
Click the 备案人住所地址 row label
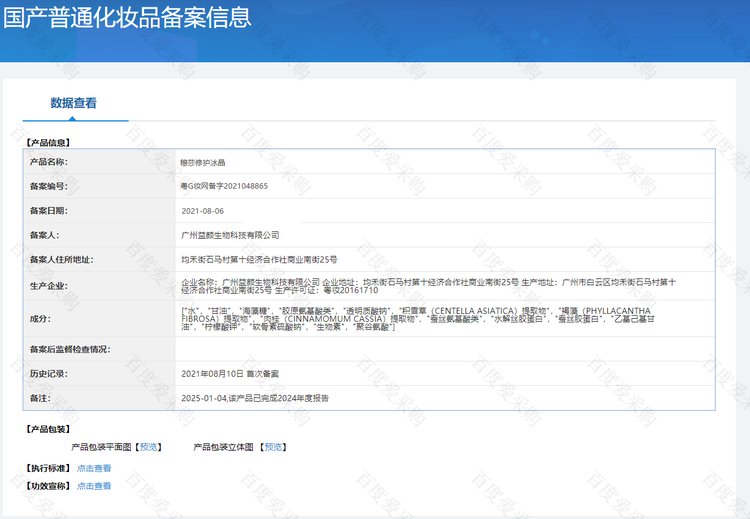pyautogui.click(x=62, y=259)
